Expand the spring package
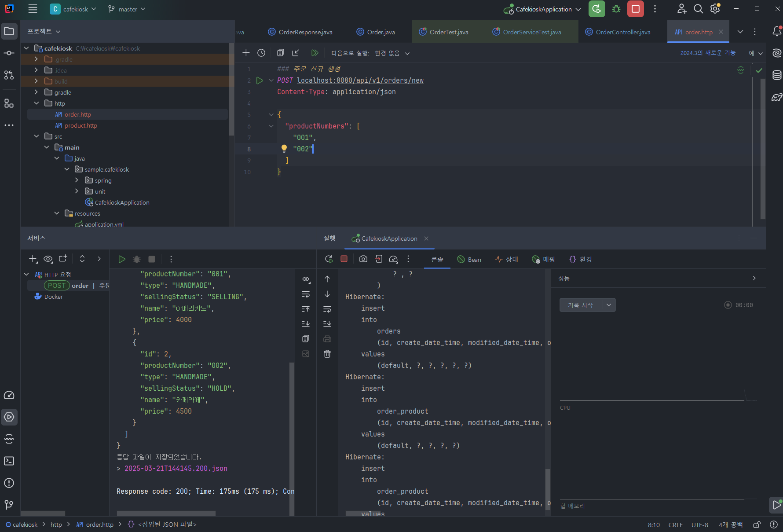The width and height of the screenshot is (783, 532). pyautogui.click(x=77, y=180)
